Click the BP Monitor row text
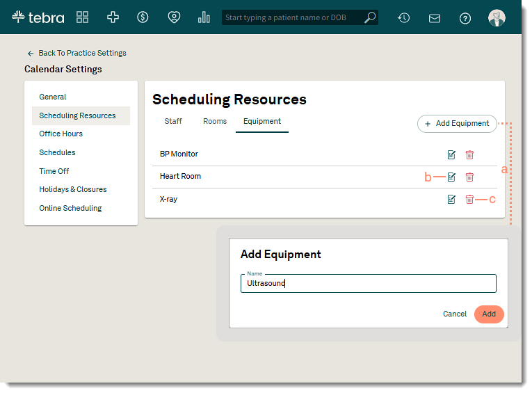 point(179,154)
